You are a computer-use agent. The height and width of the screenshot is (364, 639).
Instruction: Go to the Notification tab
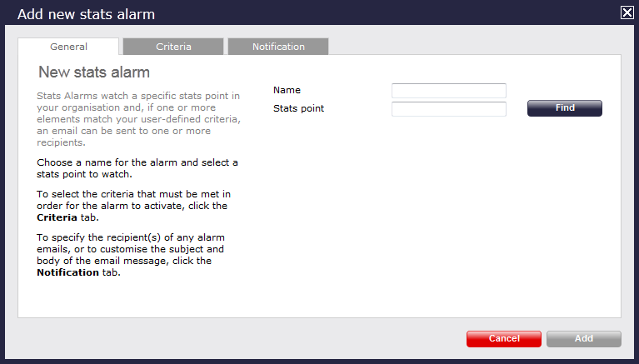click(x=278, y=47)
